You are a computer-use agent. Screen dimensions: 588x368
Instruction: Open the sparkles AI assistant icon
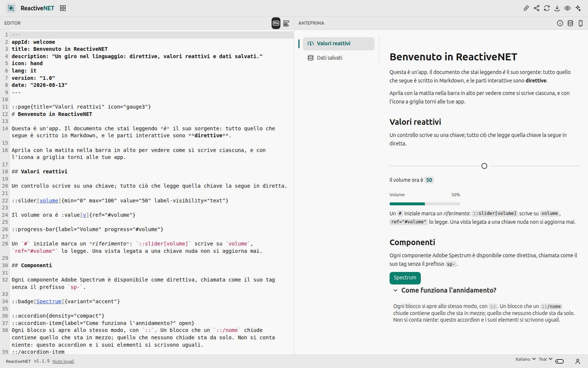(578, 8)
